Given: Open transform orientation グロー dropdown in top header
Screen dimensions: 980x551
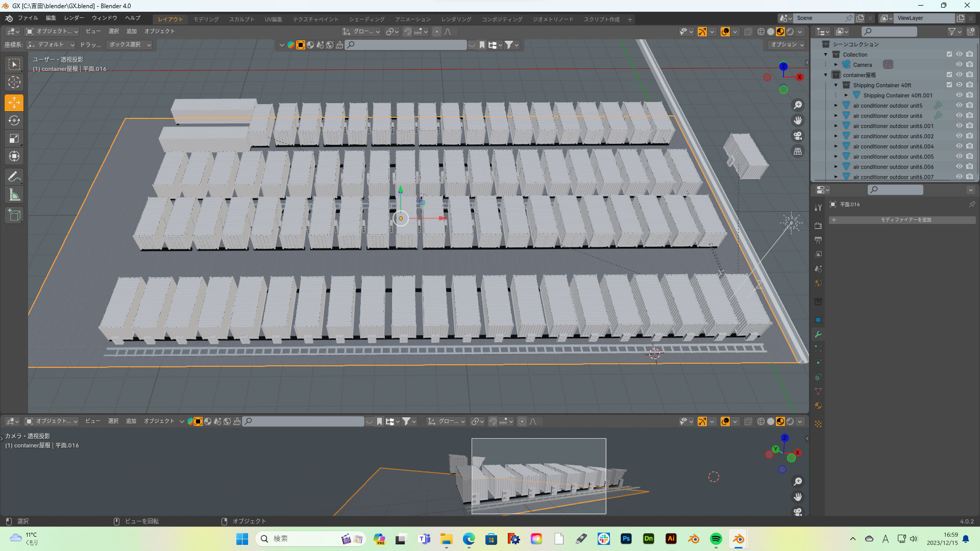Looking at the screenshot, I should pos(361,32).
